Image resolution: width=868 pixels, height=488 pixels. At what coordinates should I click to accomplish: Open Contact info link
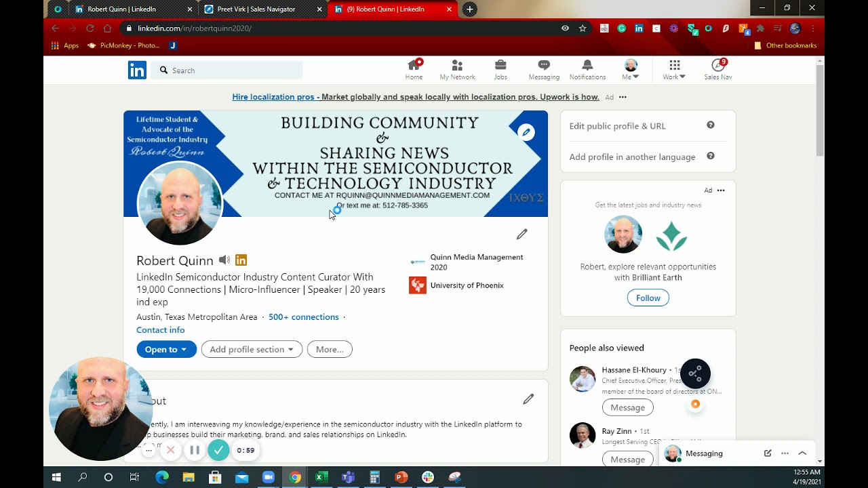(x=161, y=330)
